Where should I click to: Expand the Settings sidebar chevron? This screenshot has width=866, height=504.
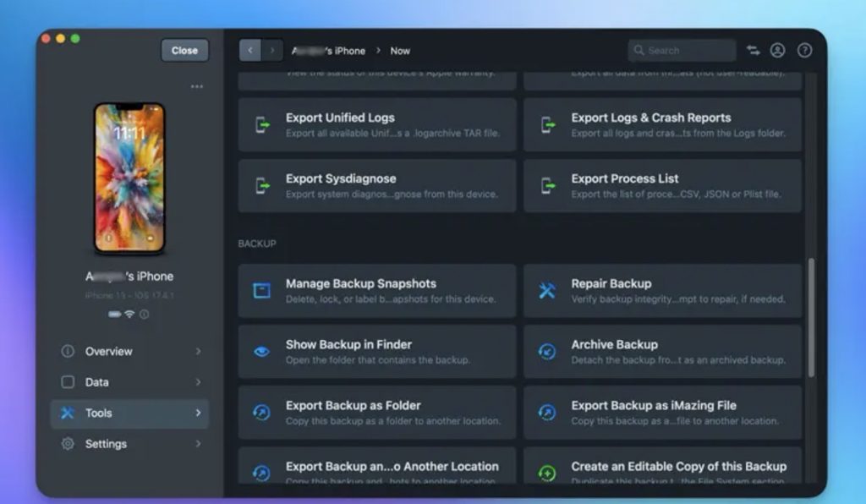199,444
